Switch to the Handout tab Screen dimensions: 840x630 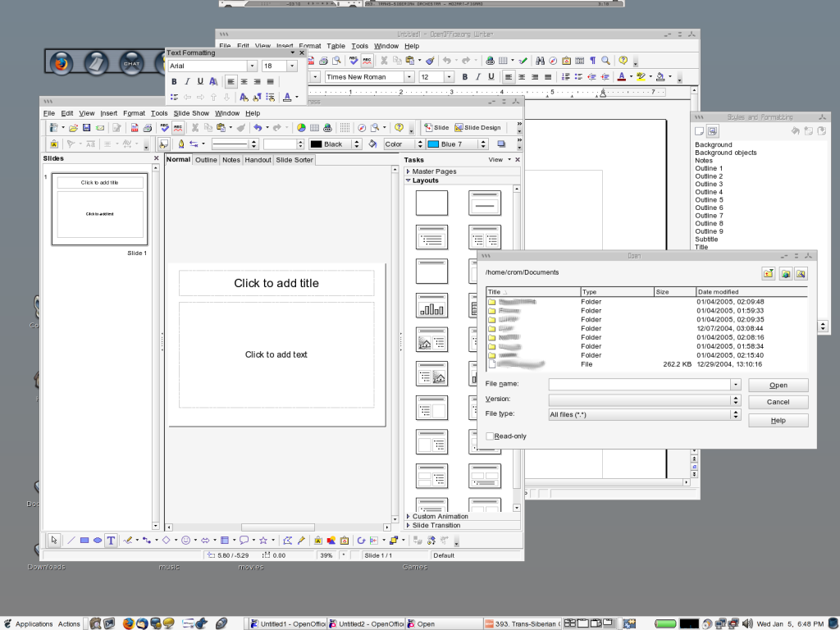[x=258, y=160]
